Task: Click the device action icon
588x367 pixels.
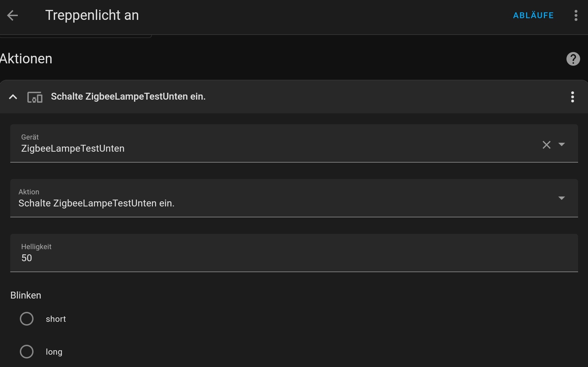Action: coord(35,97)
